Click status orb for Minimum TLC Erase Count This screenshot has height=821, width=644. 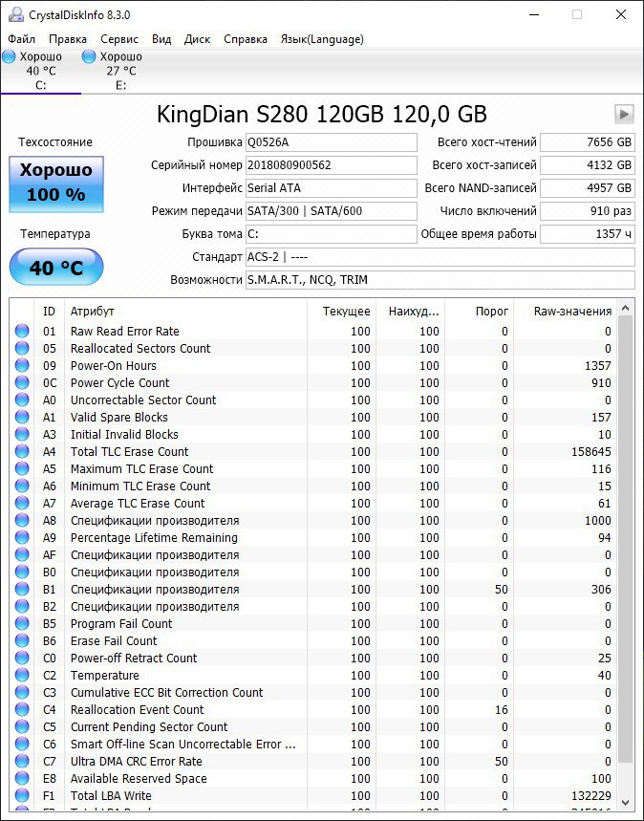22,486
